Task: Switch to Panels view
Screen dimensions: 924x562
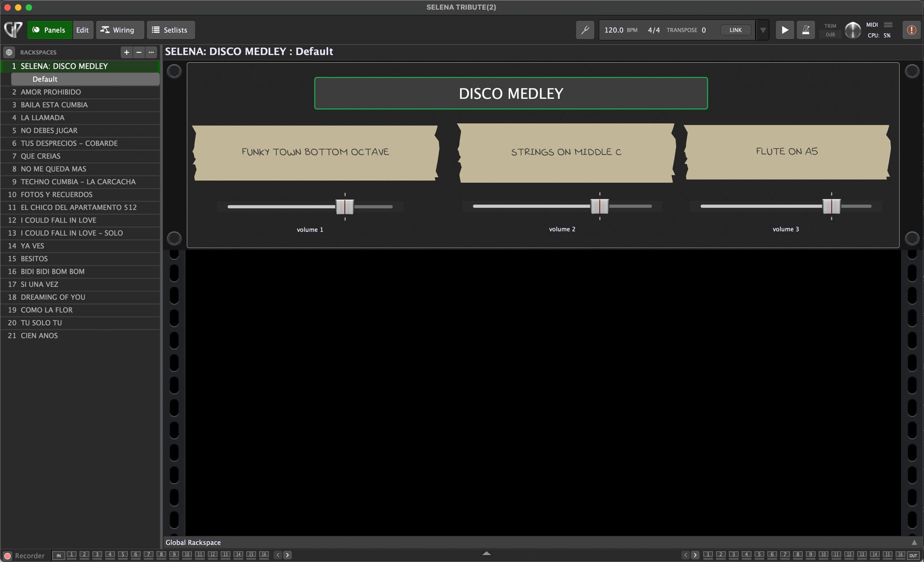Action: click(50, 30)
